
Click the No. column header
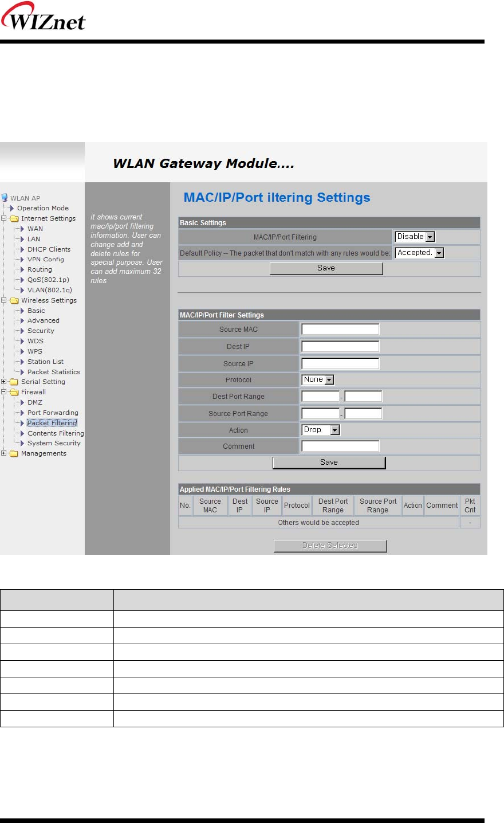coord(185,505)
